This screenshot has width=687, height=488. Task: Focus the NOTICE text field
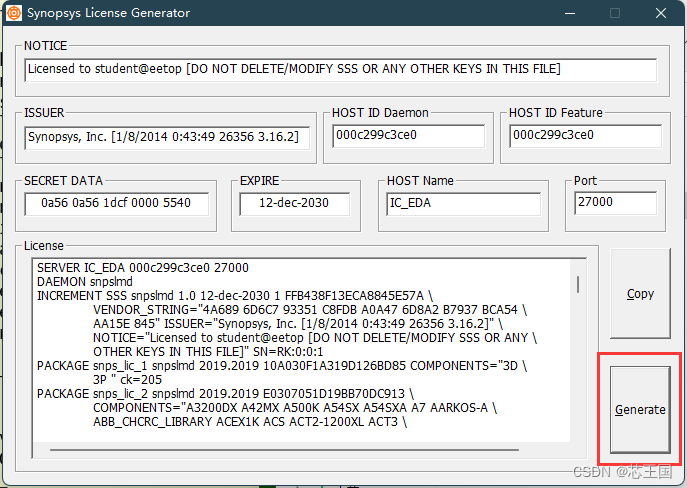pos(341,70)
